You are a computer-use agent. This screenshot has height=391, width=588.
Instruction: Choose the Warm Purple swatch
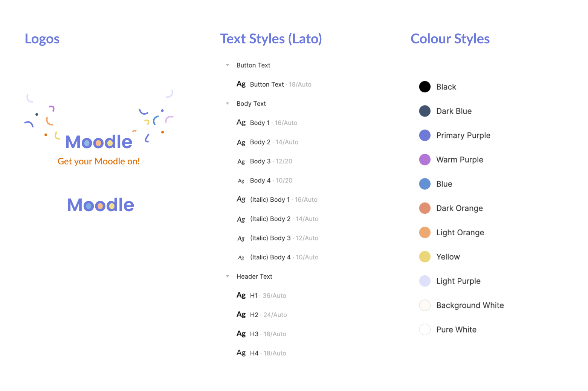[x=425, y=159]
